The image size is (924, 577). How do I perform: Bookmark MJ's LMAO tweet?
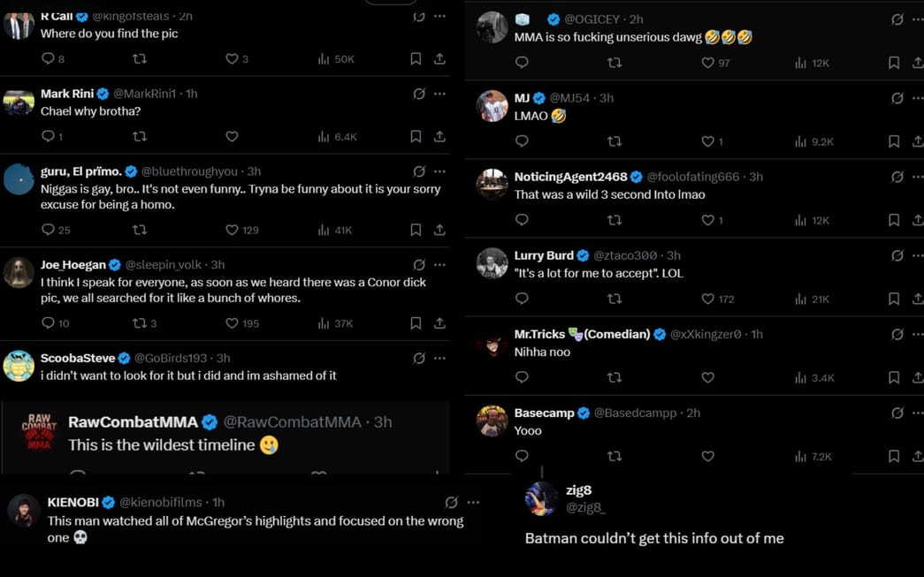point(893,141)
